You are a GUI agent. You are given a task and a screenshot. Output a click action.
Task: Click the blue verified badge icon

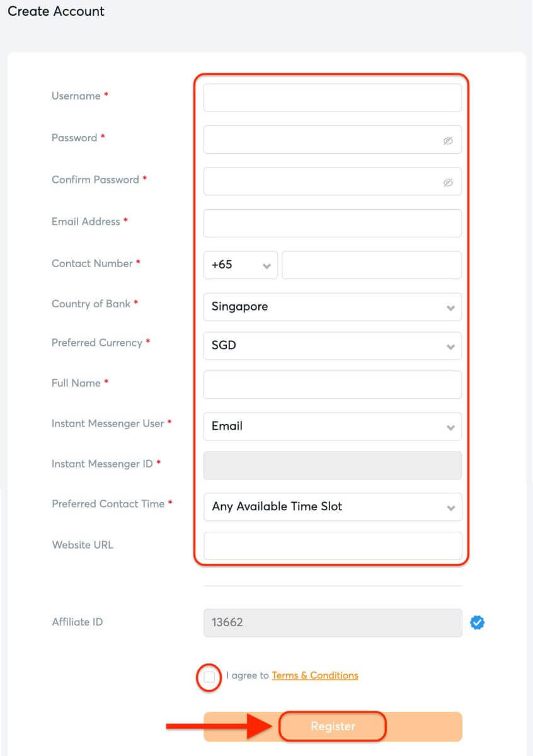(478, 623)
